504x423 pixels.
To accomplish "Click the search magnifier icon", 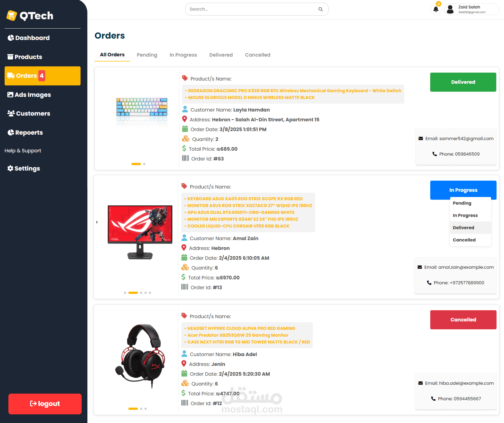I will click(321, 9).
